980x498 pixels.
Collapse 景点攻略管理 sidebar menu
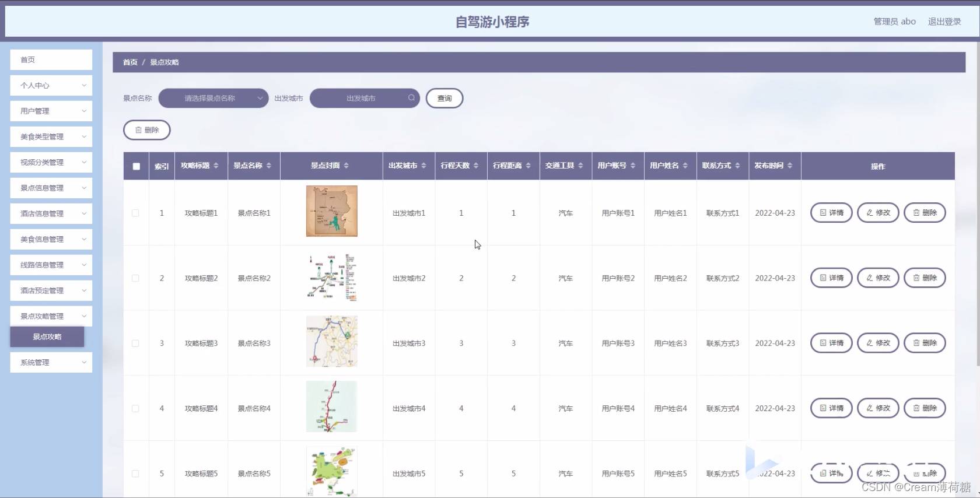pos(51,316)
